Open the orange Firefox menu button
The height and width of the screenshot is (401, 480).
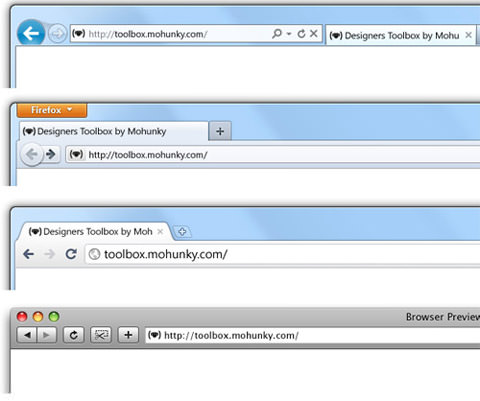[52, 110]
